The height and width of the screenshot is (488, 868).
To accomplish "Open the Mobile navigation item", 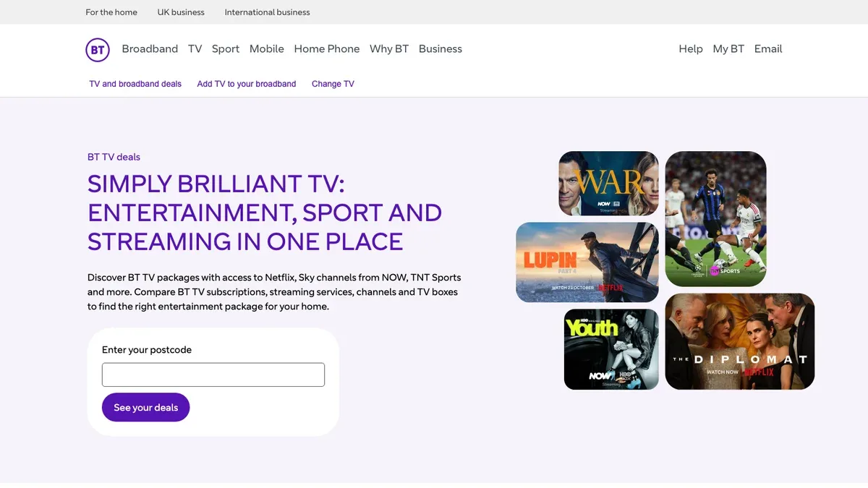I will (x=267, y=49).
